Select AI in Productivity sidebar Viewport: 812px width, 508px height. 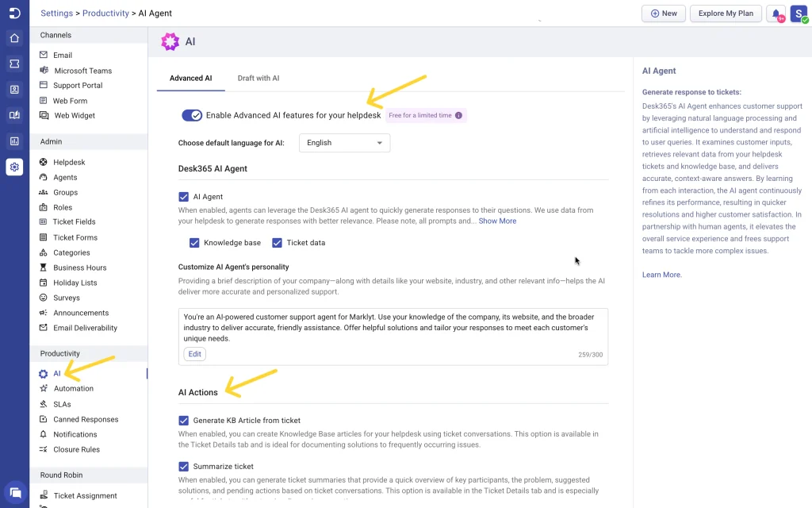click(57, 373)
